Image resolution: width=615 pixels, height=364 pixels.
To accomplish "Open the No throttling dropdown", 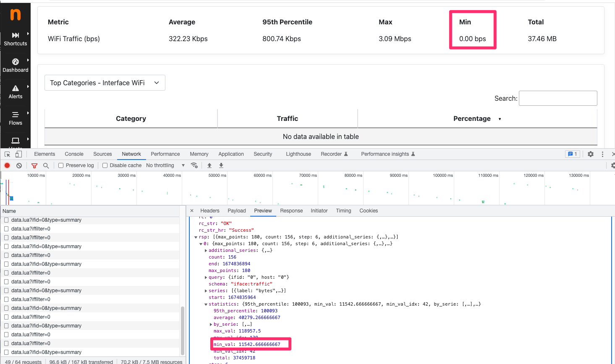I will (x=164, y=165).
